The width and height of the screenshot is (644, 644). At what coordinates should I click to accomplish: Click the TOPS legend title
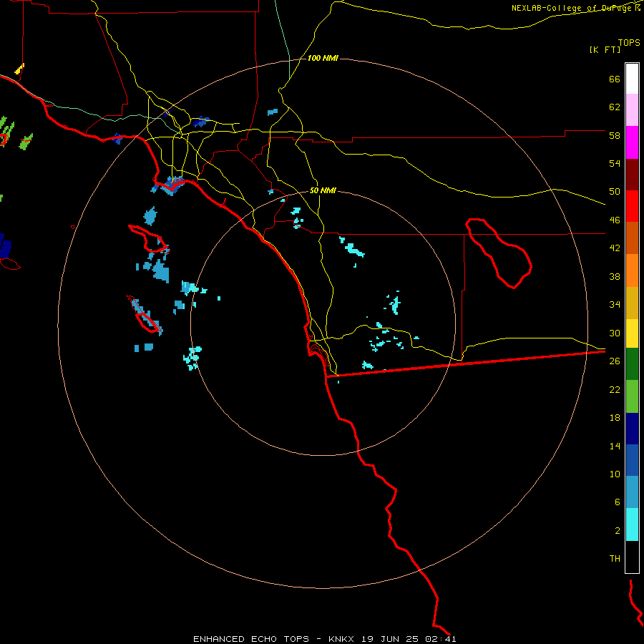(x=629, y=42)
